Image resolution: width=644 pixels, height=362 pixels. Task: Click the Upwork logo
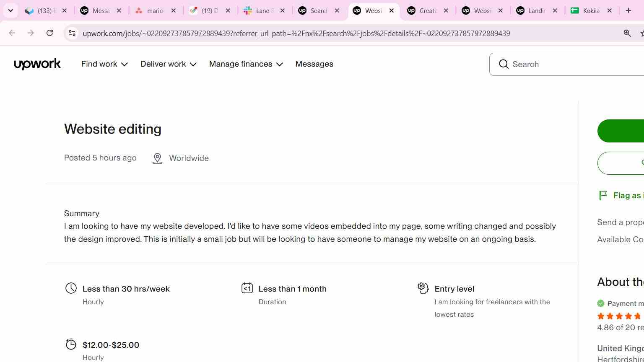pyautogui.click(x=37, y=64)
